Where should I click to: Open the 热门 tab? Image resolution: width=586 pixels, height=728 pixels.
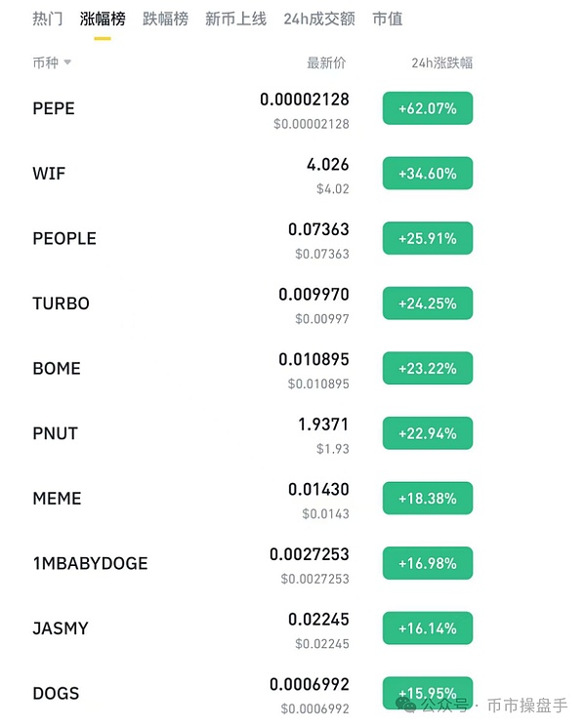(48, 19)
